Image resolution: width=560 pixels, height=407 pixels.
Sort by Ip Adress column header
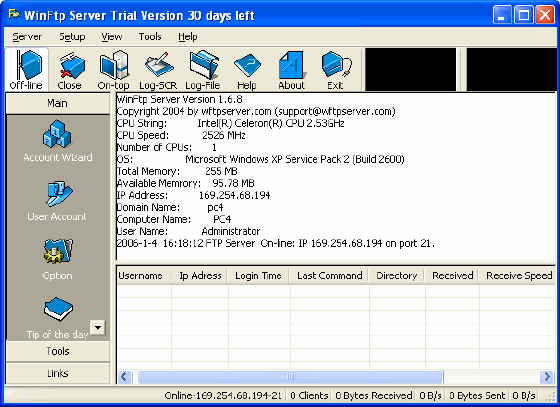click(200, 276)
